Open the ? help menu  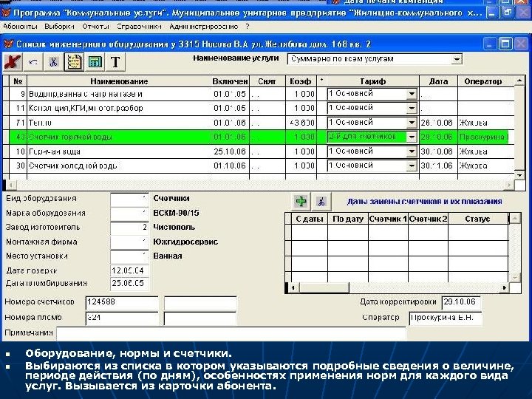point(248,27)
